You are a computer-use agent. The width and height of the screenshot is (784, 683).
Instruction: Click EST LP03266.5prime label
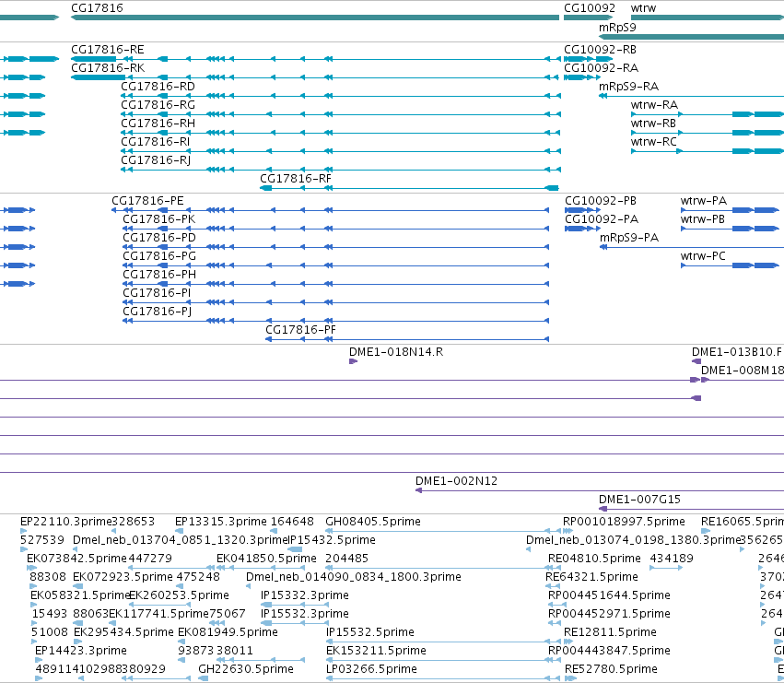coord(371,669)
